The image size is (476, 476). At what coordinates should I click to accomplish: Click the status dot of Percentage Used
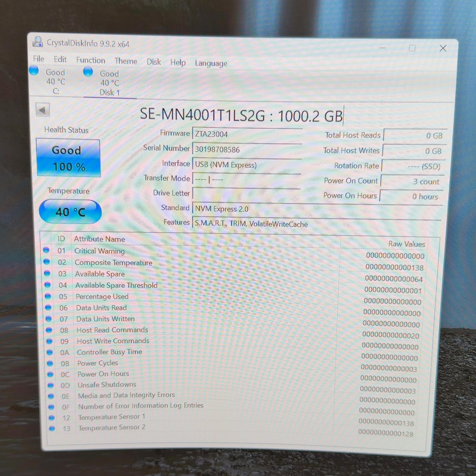point(48,296)
